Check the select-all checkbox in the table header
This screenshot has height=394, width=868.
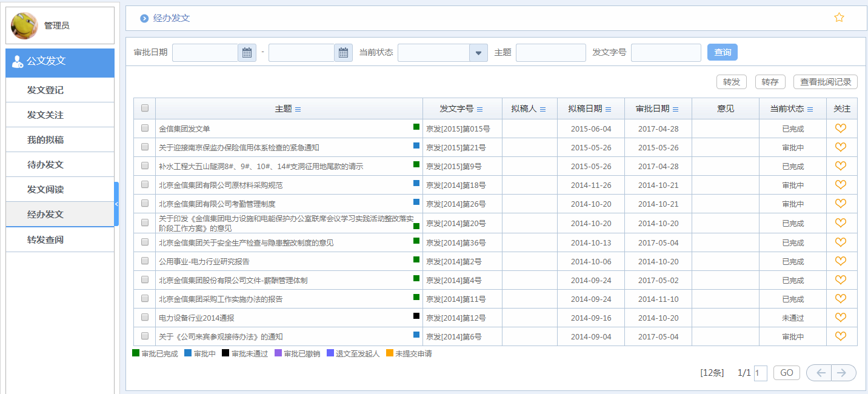pos(145,107)
